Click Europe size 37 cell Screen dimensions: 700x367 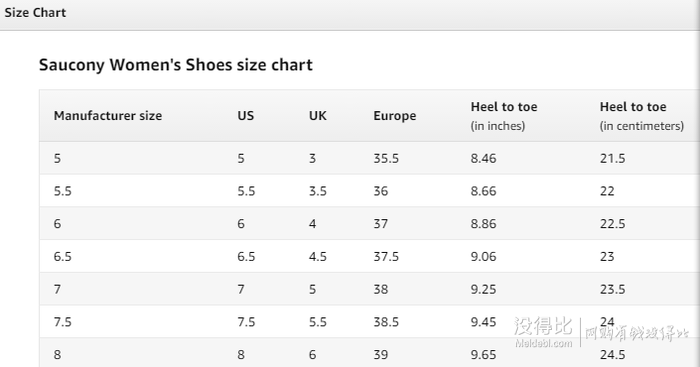point(380,224)
